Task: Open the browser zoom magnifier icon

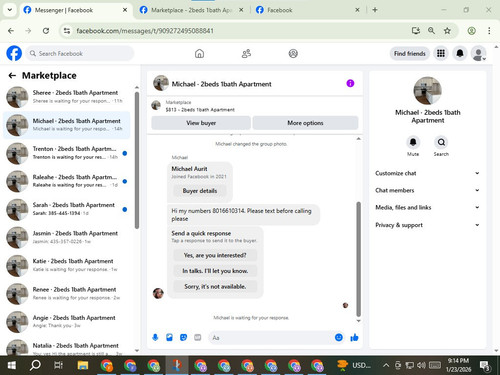Action: click(431, 31)
